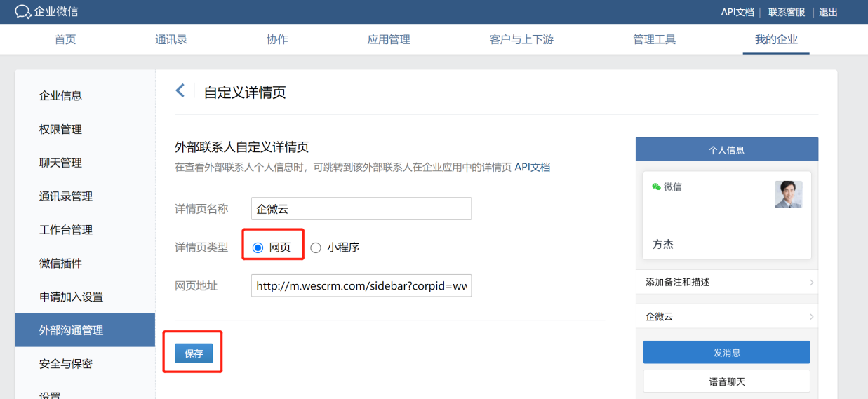Go to the 应用管理 tab

pos(389,39)
